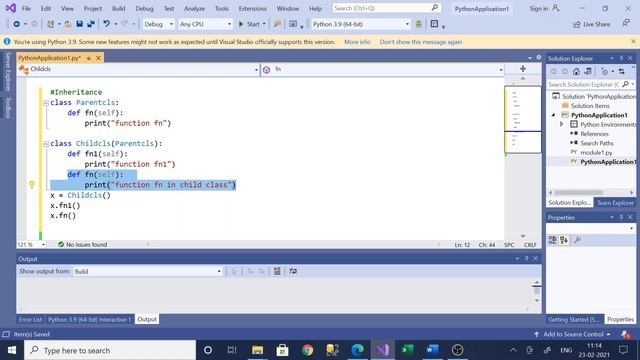Open Microsoft Excel from the taskbar
This screenshot has height=360, width=640.
[x=407, y=350]
